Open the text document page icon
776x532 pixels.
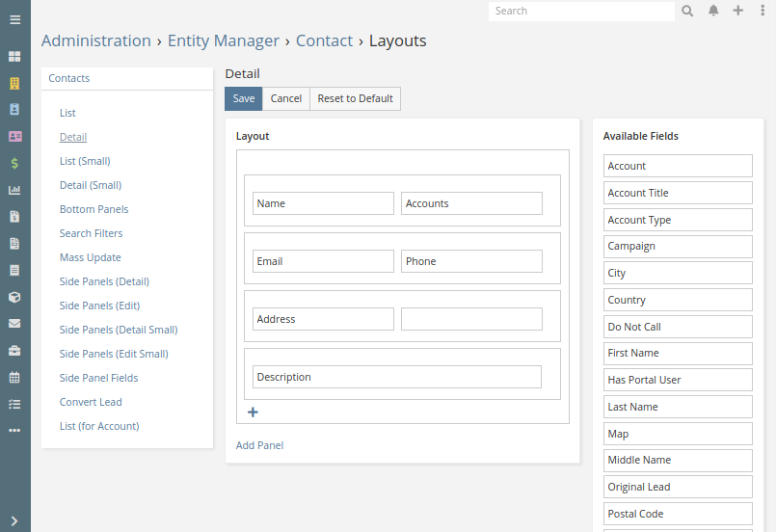(x=14, y=243)
